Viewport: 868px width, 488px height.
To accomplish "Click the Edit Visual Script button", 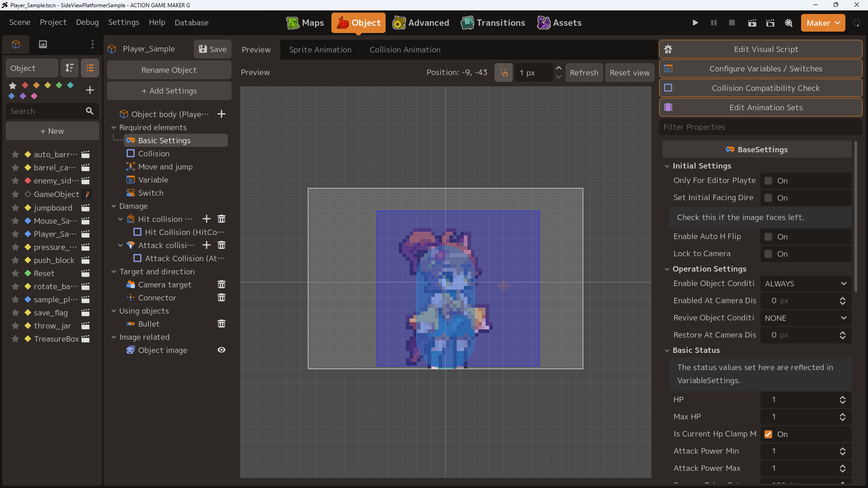I will pyautogui.click(x=760, y=49).
